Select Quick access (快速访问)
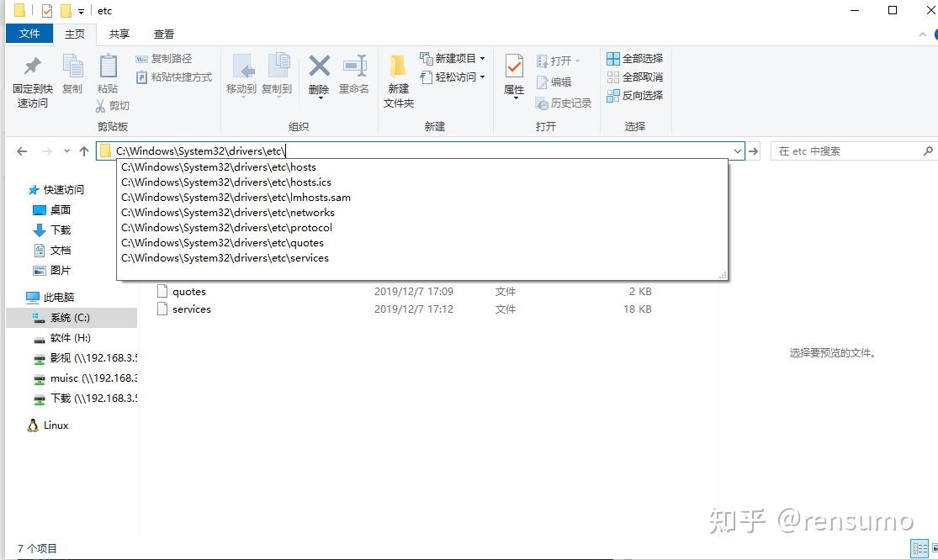 pyautogui.click(x=57, y=190)
